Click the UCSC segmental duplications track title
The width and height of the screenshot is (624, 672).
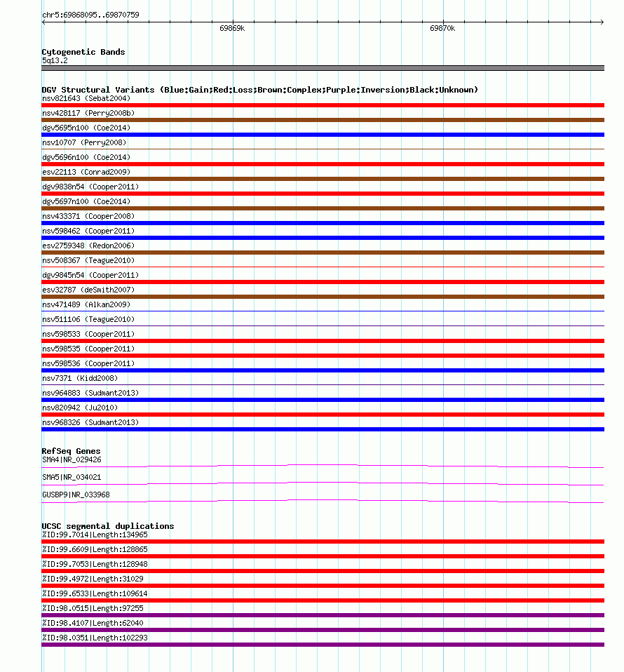click(x=107, y=526)
